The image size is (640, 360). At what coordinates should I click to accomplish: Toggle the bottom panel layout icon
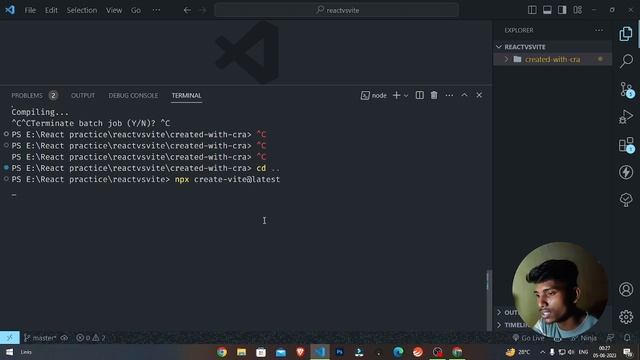click(547, 10)
